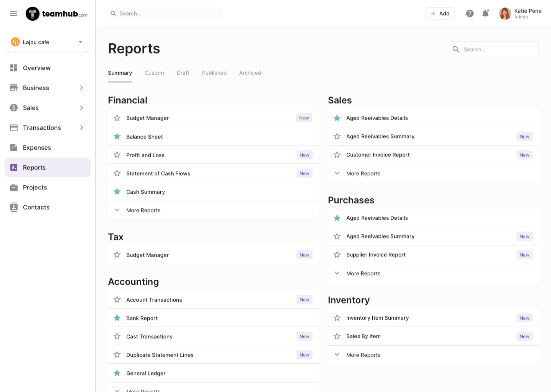Click Katie Pena's avatar photo
551x392 pixels.
click(x=505, y=13)
